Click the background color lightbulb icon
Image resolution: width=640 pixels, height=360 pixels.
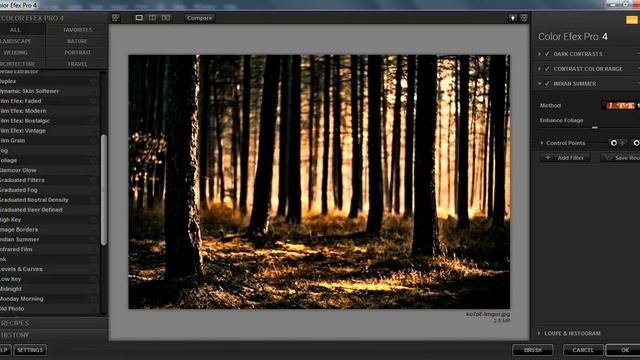513,18
